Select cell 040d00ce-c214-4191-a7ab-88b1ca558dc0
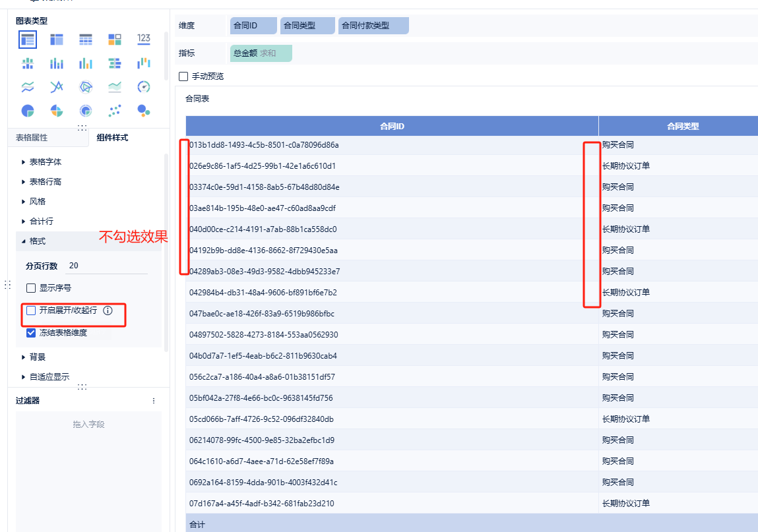The width and height of the screenshot is (758, 532). pyautogui.click(x=392, y=229)
